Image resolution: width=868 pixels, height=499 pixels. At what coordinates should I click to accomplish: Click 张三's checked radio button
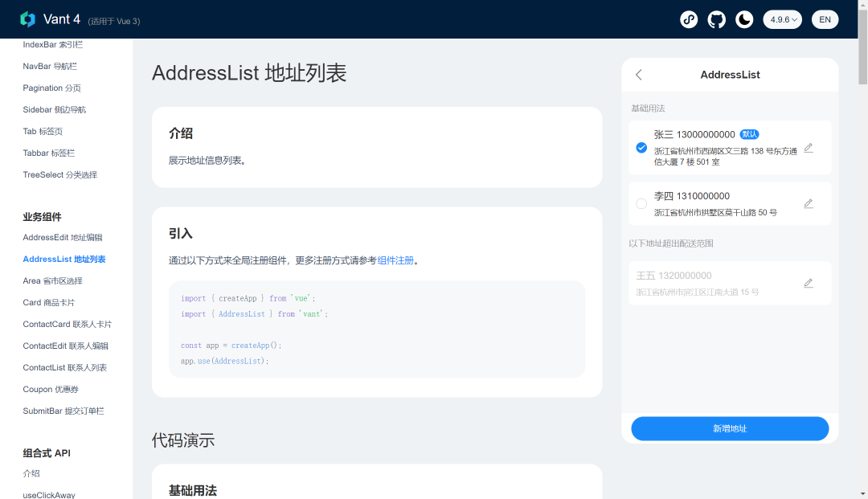coord(641,148)
